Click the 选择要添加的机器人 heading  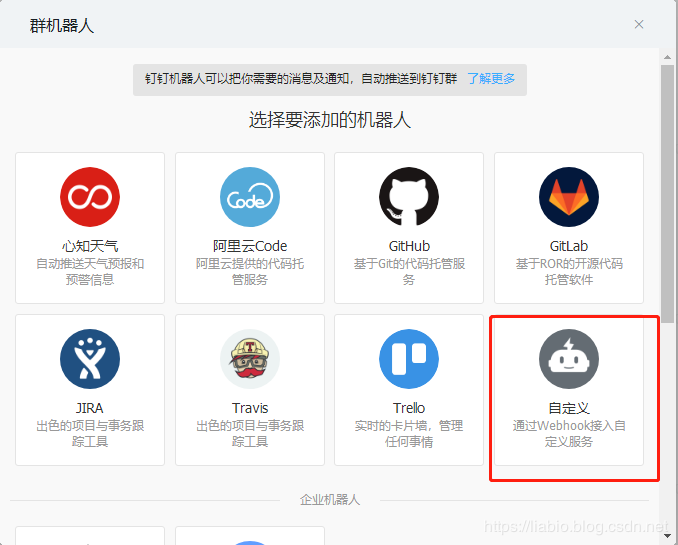[x=330, y=120]
